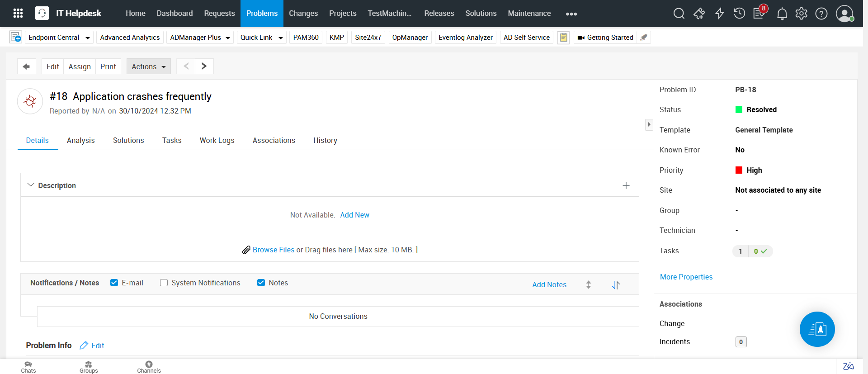868x374 pixels.
Task: Click the back arrow button
Action: [26, 66]
